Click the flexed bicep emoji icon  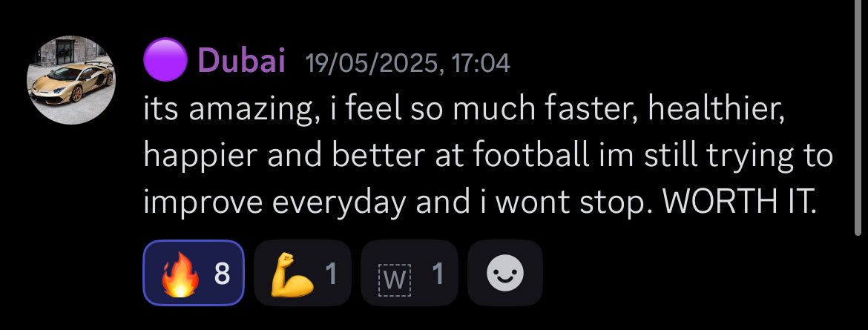pyautogui.click(x=290, y=274)
